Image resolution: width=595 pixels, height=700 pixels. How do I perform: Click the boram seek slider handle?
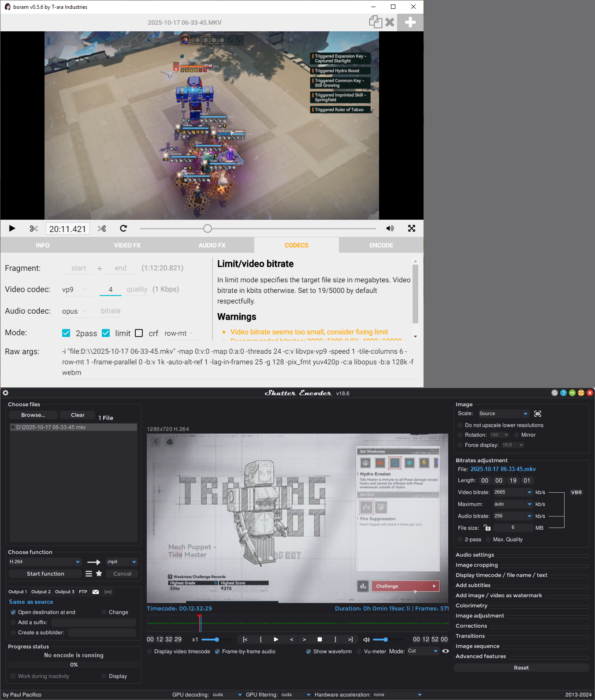click(x=208, y=228)
